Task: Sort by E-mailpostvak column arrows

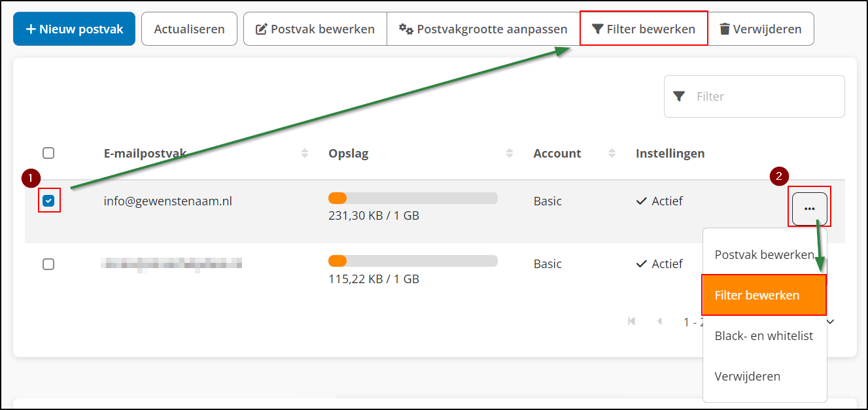Action: [304, 153]
